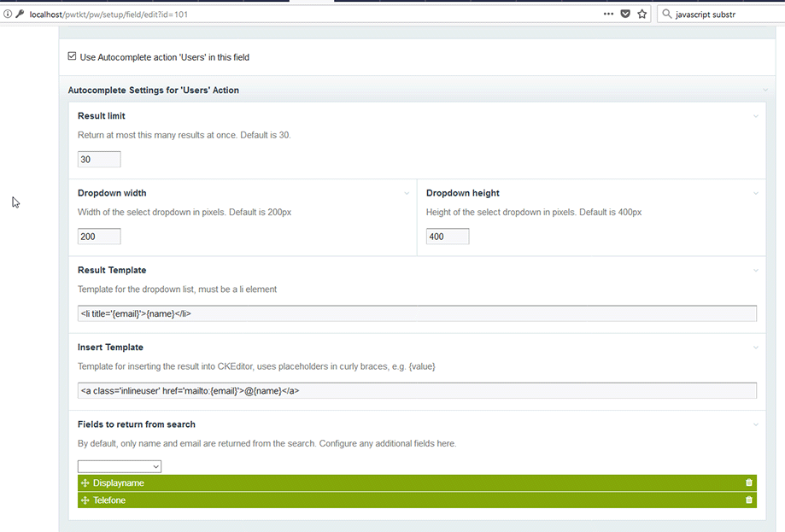
Task: Click the Result limit input showing 30
Action: click(x=98, y=159)
